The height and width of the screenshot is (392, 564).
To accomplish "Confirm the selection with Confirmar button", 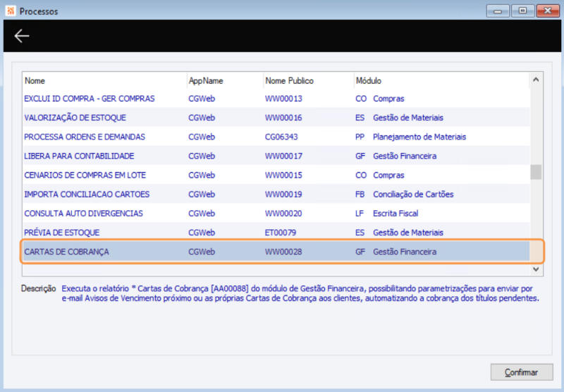I will (x=522, y=372).
